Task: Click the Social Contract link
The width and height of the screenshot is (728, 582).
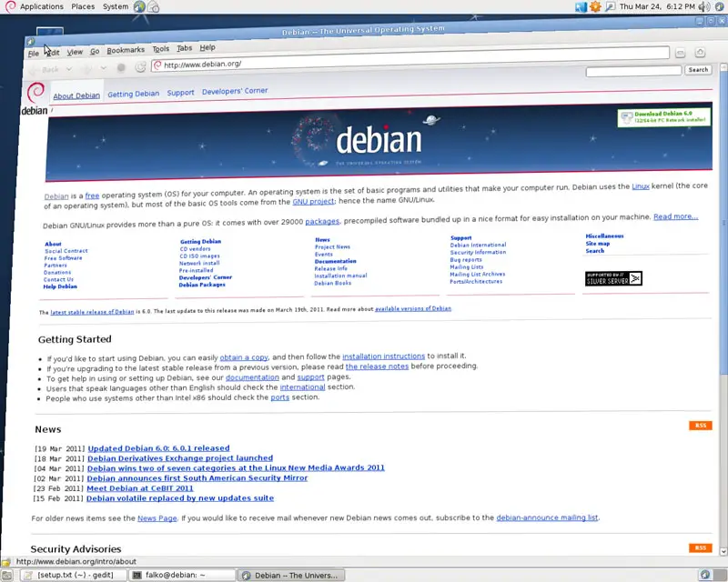Action: pos(66,251)
